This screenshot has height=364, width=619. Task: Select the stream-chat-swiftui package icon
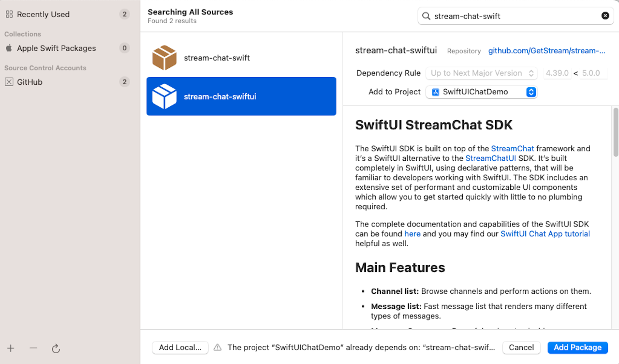pos(165,96)
